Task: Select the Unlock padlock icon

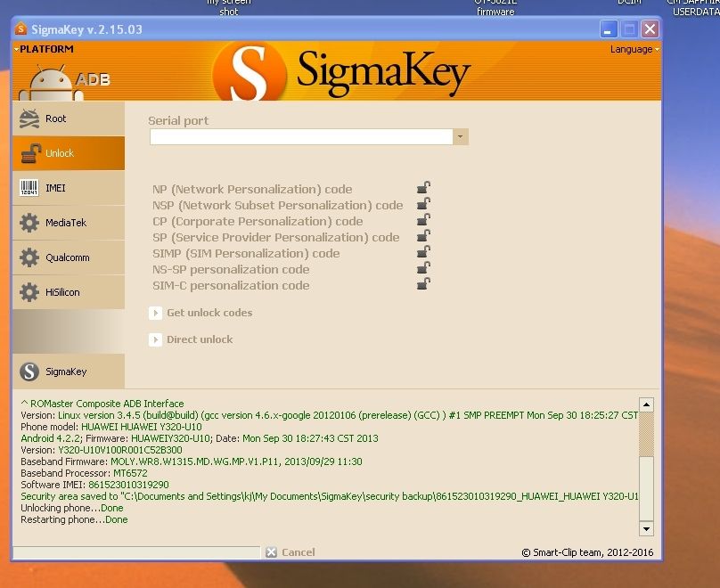Action: (29, 153)
